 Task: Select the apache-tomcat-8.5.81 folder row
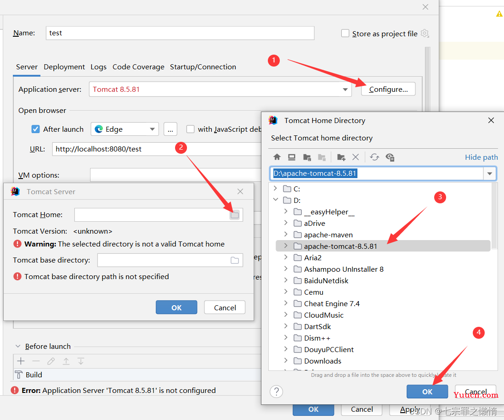click(383, 246)
